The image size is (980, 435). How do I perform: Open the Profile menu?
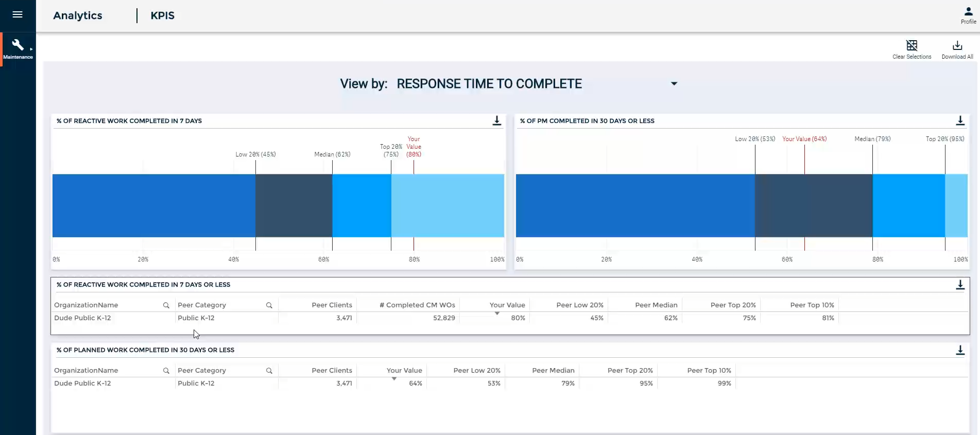pos(968,15)
